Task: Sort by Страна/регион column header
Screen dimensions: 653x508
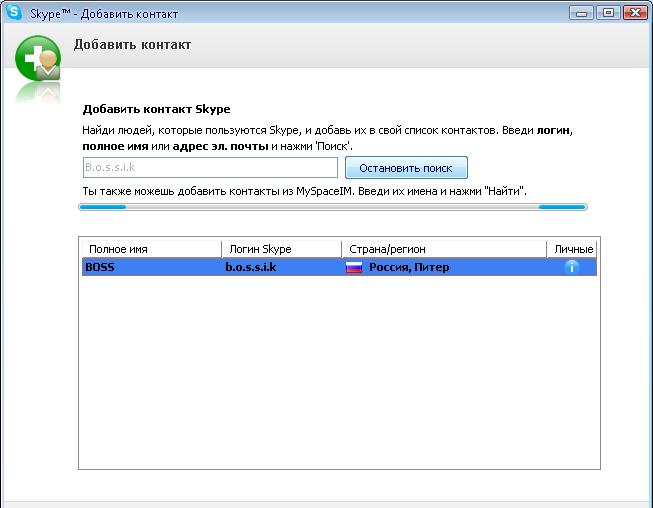Action: tap(444, 249)
